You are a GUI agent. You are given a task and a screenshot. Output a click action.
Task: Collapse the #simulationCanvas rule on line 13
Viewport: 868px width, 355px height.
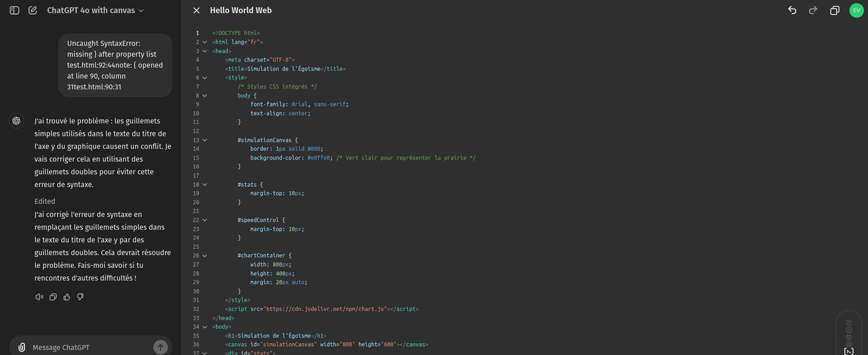(205, 140)
